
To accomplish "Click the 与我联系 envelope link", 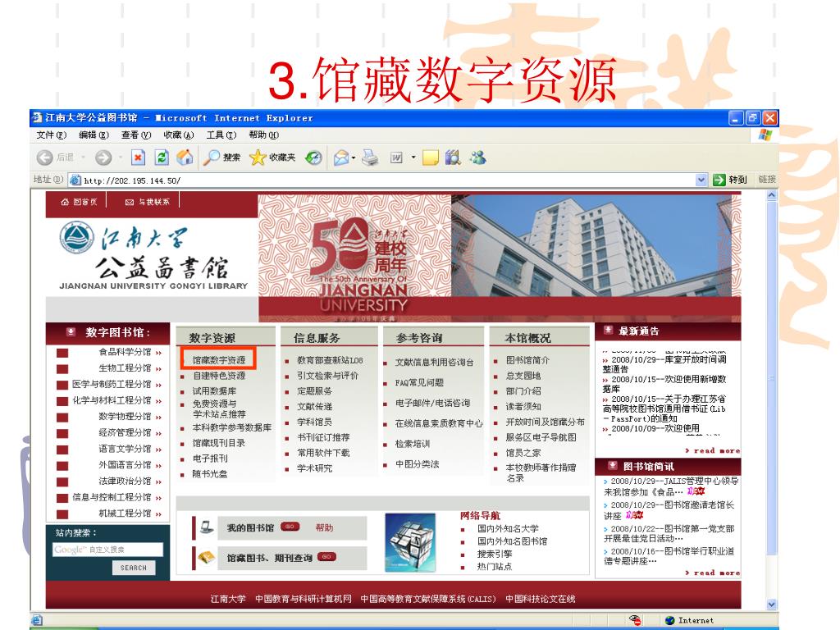I will click(x=148, y=202).
